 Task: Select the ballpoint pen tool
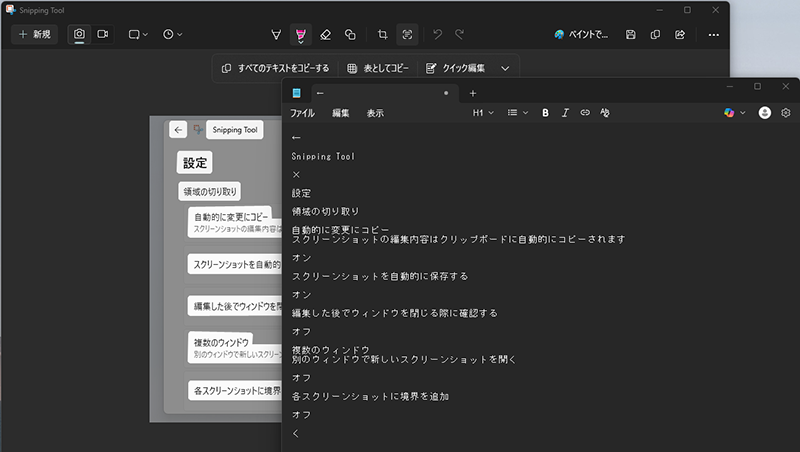276,34
